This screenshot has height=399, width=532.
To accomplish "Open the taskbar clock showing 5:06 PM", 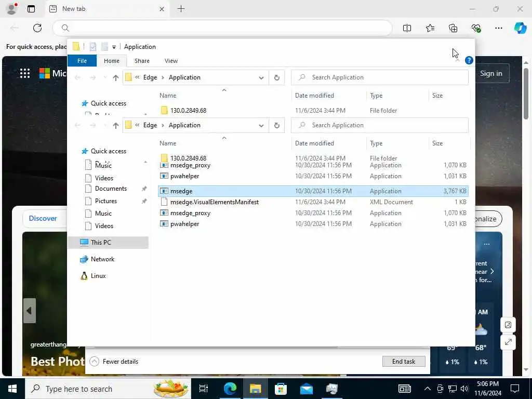I will 487,389.
